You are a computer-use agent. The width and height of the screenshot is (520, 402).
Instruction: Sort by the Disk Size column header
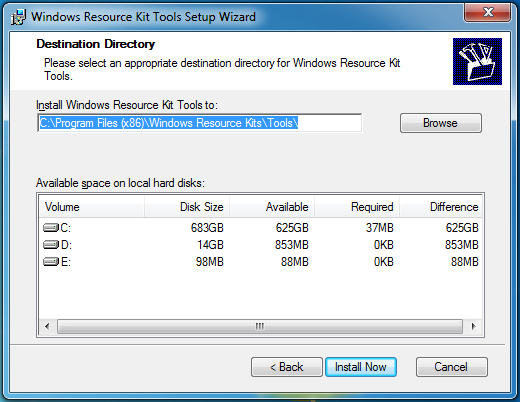click(187, 207)
